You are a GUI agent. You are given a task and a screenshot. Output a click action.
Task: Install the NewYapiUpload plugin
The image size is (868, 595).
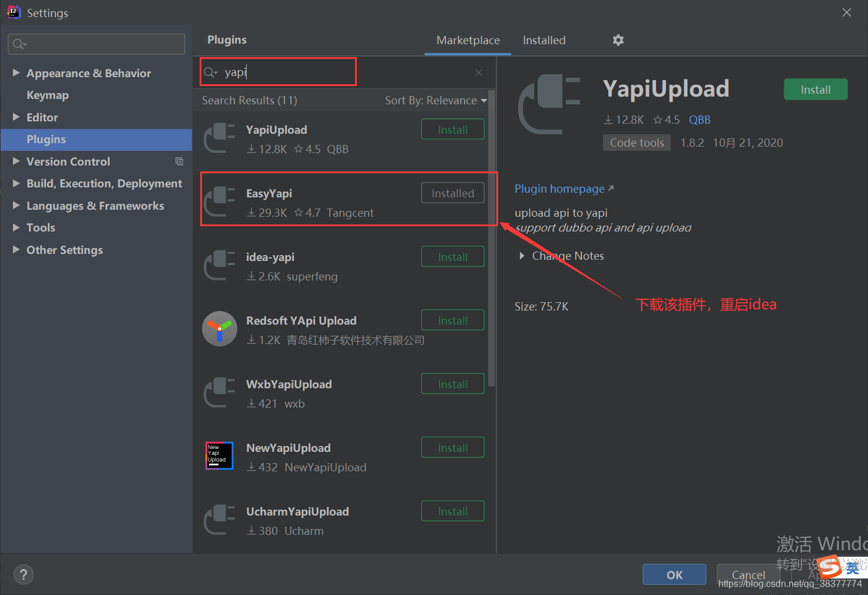453,448
